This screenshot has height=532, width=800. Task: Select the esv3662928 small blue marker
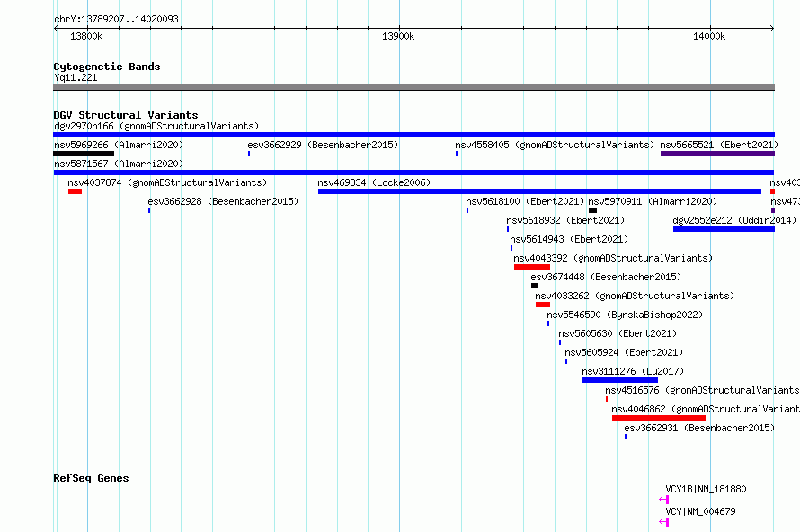click(x=149, y=210)
